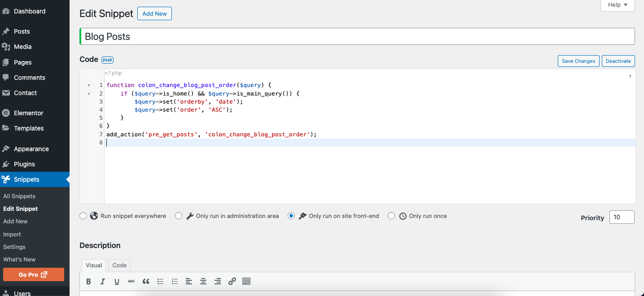Insert bulleted list in description
Image resolution: width=644 pixels, height=296 pixels.
[160, 282]
